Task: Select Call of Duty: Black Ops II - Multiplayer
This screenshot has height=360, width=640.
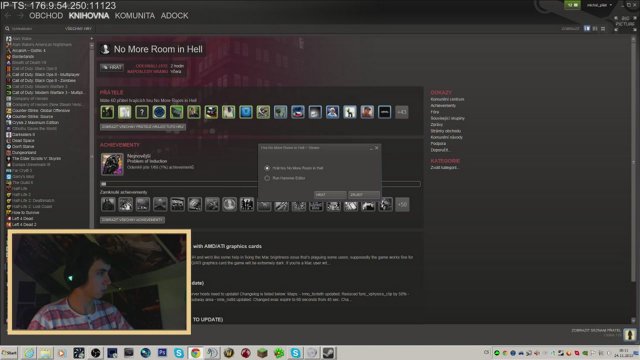Action: tap(46, 75)
